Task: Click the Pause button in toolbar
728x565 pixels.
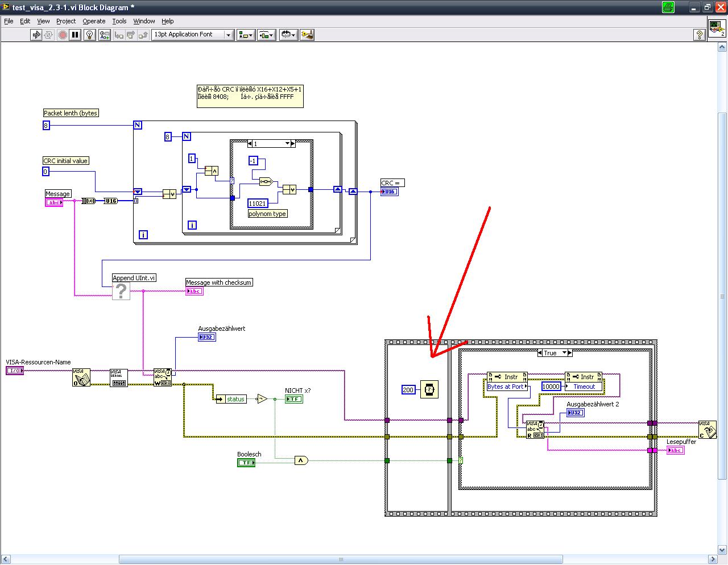Action: (75, 35)
